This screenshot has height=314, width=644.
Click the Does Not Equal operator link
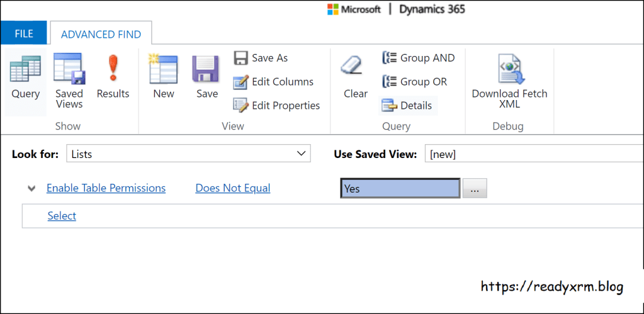[x=232, y=188]
